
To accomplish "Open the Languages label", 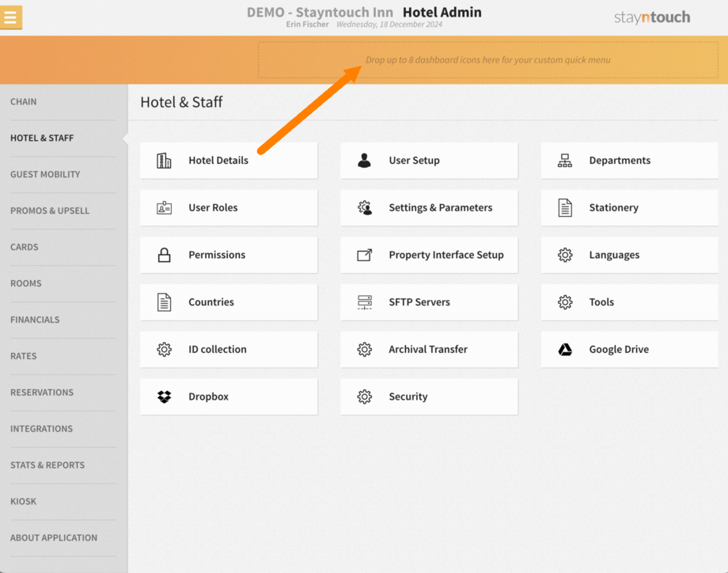I will [x=614, y=255].
